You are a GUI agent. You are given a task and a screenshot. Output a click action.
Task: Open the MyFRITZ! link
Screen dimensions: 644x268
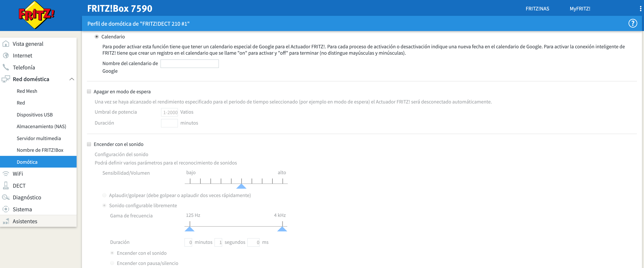pyautogui.click(x=580, y=9)
